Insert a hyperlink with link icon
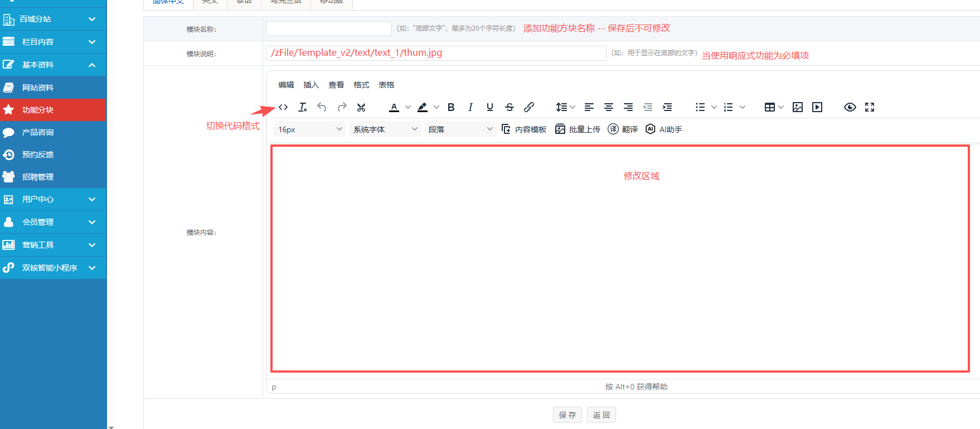Viewport: 980px width, 429px height. 529,107
